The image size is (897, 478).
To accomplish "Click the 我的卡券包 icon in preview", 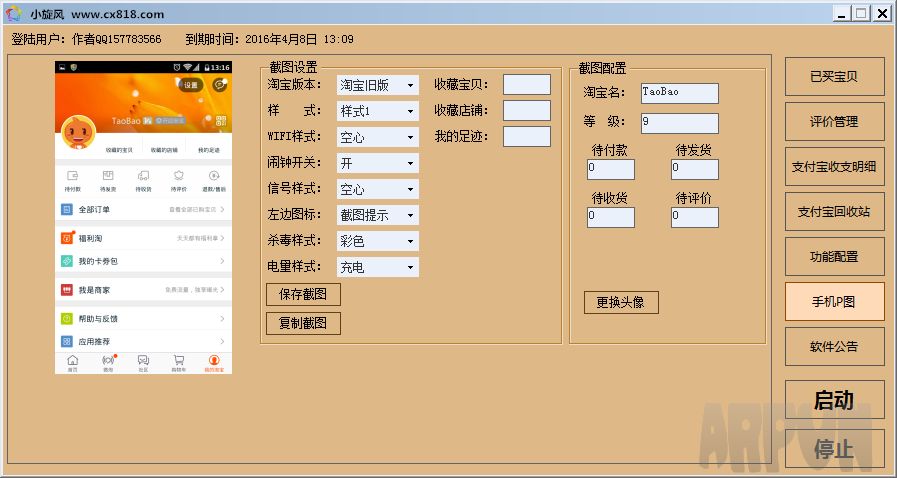I will click(68, 261).
